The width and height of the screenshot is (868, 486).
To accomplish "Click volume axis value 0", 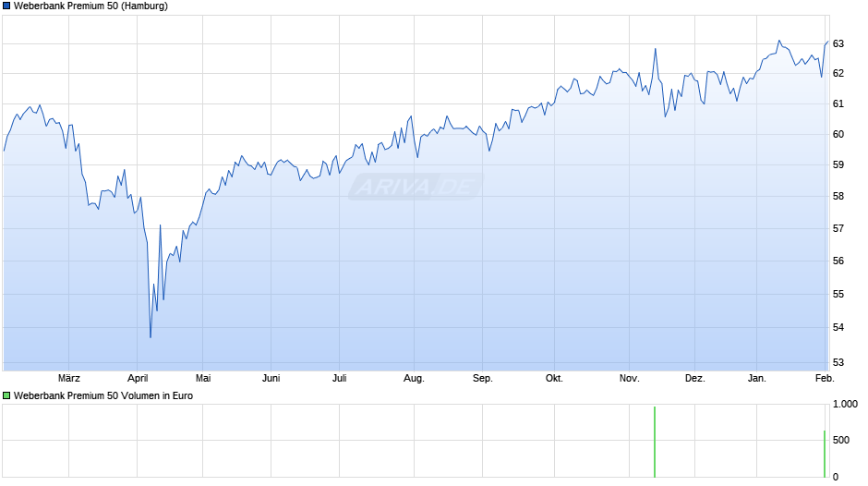I will pos(836,477).
